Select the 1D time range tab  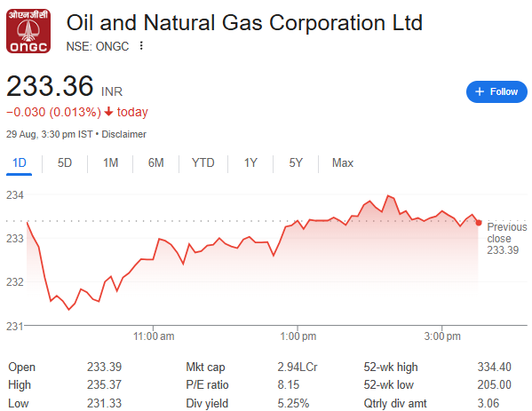20,163
